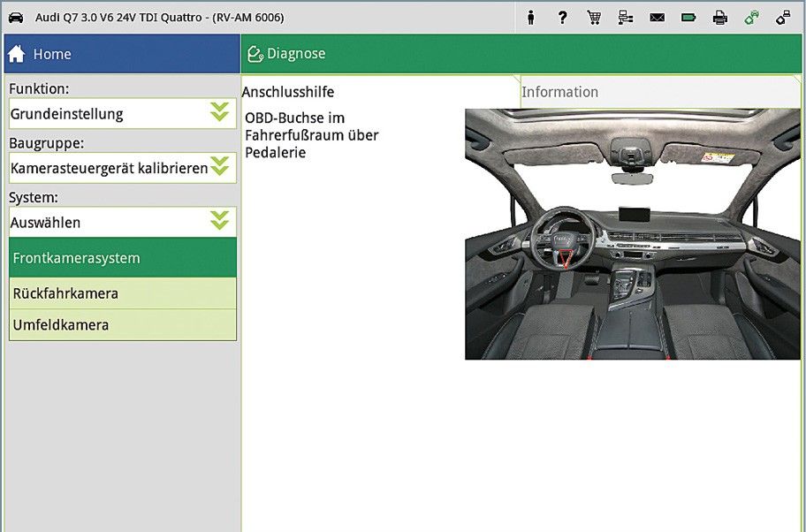Viewport: 806px width, 532px height.
Task: Click the car interior OBD location image
Action: (620, 234)
